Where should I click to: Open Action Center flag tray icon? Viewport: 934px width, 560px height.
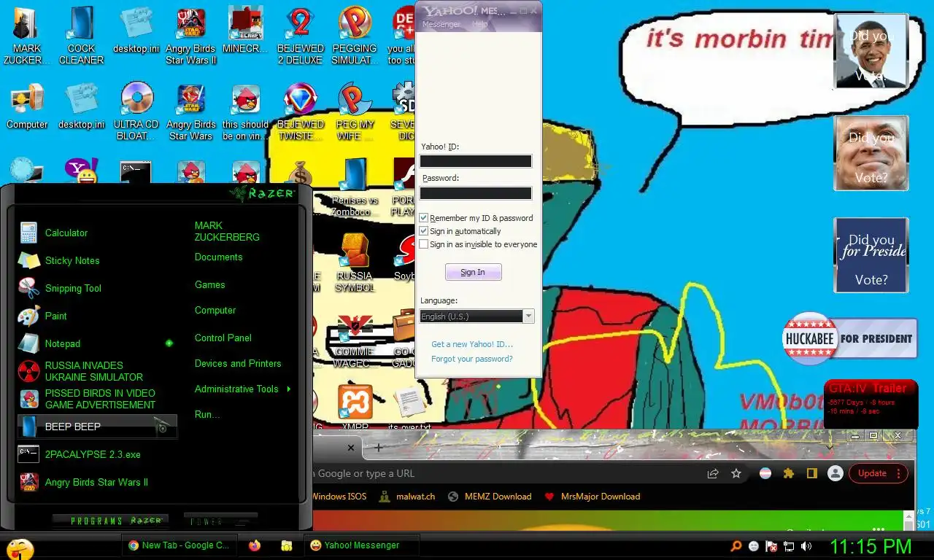771,545
